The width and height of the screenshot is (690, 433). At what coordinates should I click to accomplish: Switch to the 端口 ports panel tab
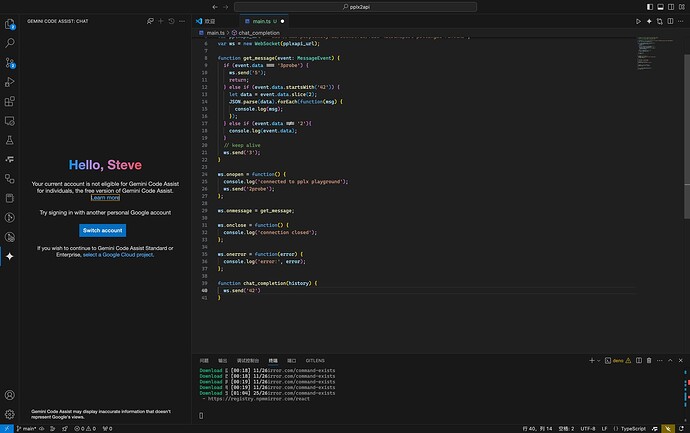point(291,360)
